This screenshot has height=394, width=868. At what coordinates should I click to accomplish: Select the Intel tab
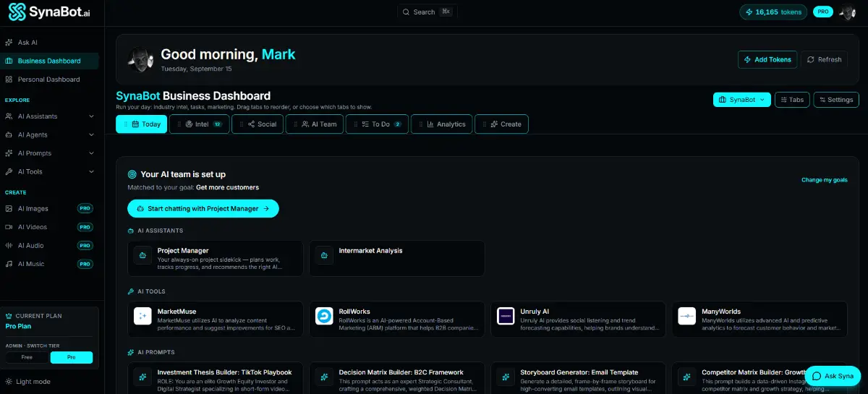pyautogui.click(x=200, y=124)
